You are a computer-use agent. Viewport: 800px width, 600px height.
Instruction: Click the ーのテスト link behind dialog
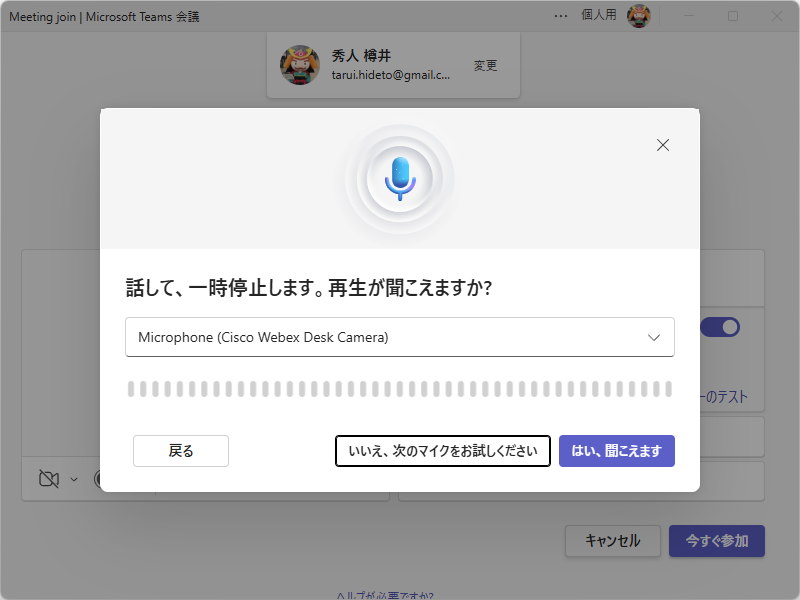724,397
